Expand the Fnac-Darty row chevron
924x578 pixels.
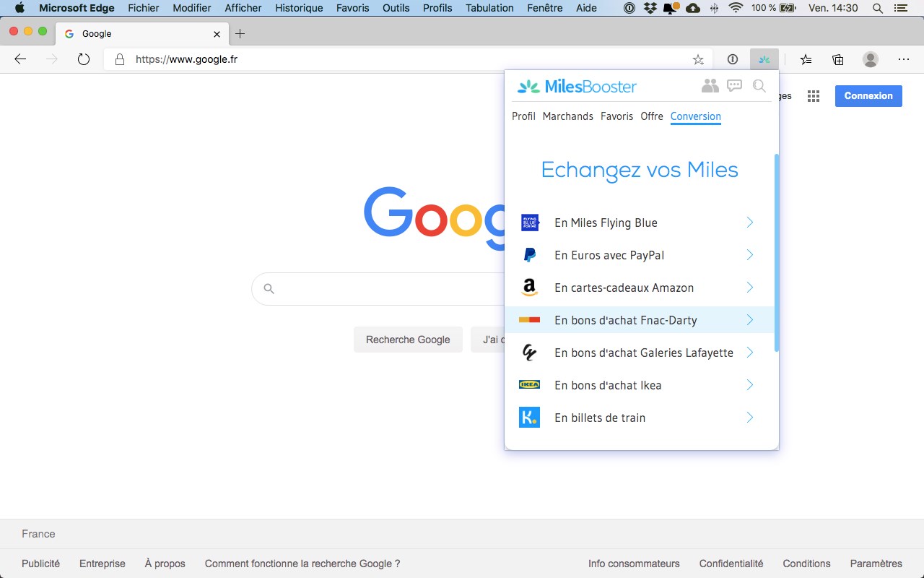coord(750,320)
